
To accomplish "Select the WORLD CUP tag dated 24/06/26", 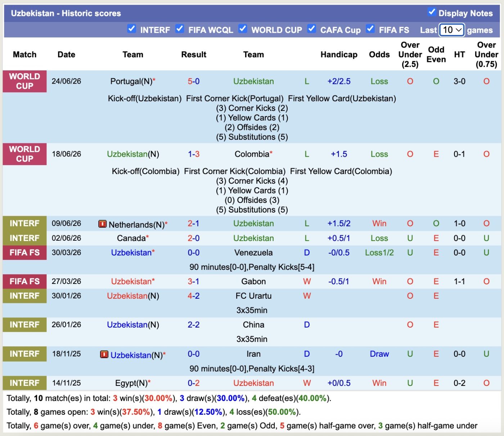I will pos(24,81).
